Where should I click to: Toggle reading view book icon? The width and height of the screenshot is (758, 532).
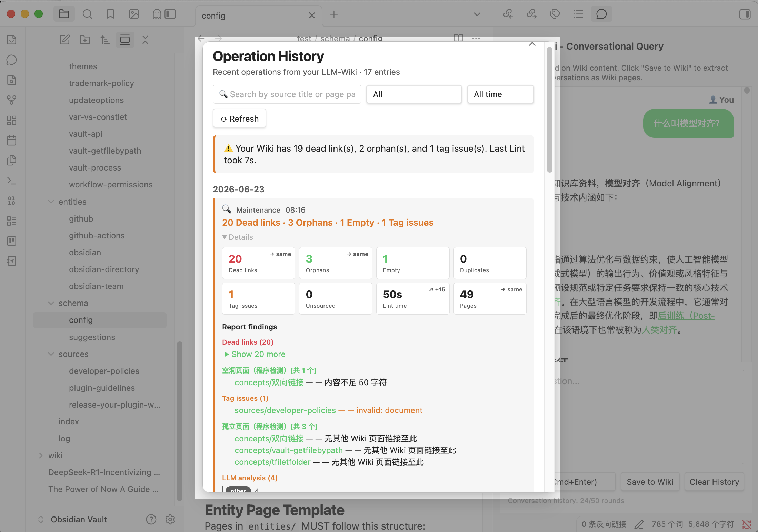click(458, 38)
